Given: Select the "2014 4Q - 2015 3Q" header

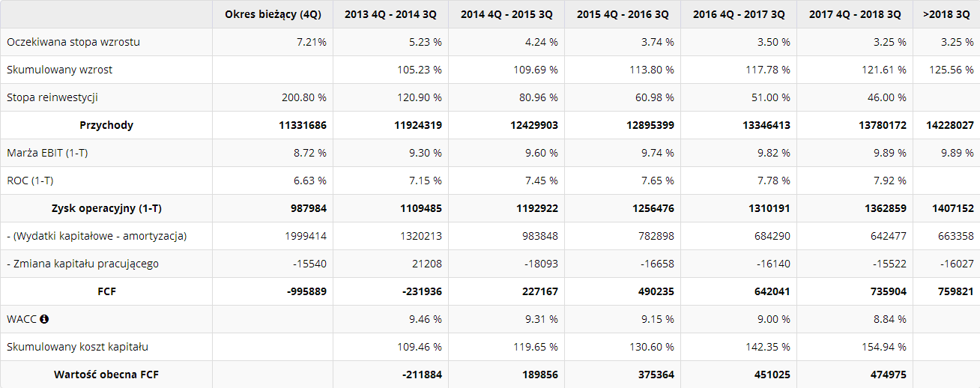Looking at the screenshot, I should (x=506, y=14).
